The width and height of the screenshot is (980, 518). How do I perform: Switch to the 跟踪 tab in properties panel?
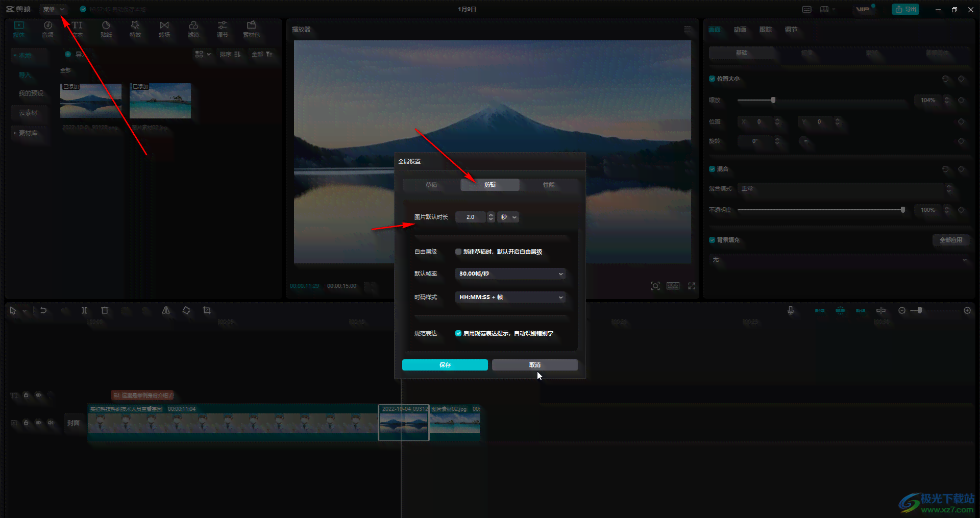point(766,30)
